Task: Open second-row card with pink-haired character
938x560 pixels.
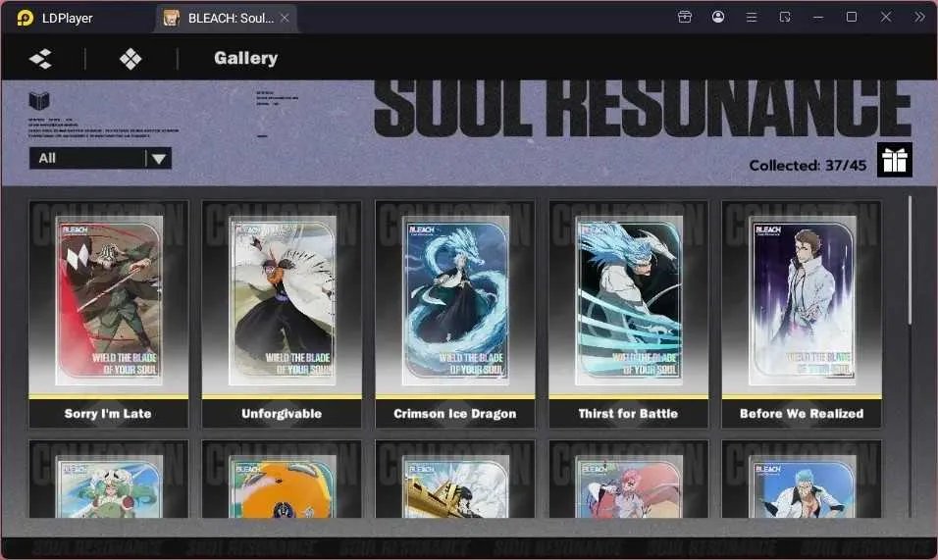Action: point(628,480)
